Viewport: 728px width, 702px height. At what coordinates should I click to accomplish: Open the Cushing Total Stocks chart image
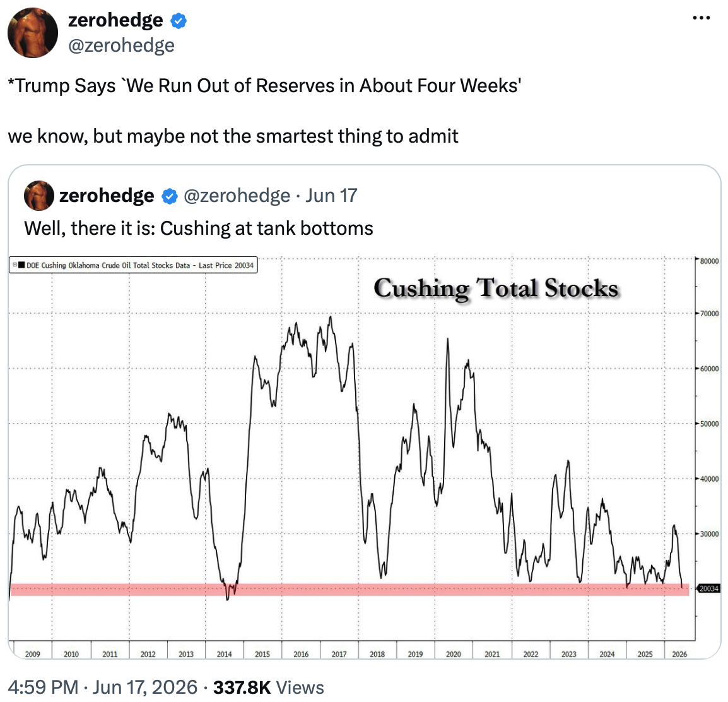pyautogui.click(x=364, y=457)
